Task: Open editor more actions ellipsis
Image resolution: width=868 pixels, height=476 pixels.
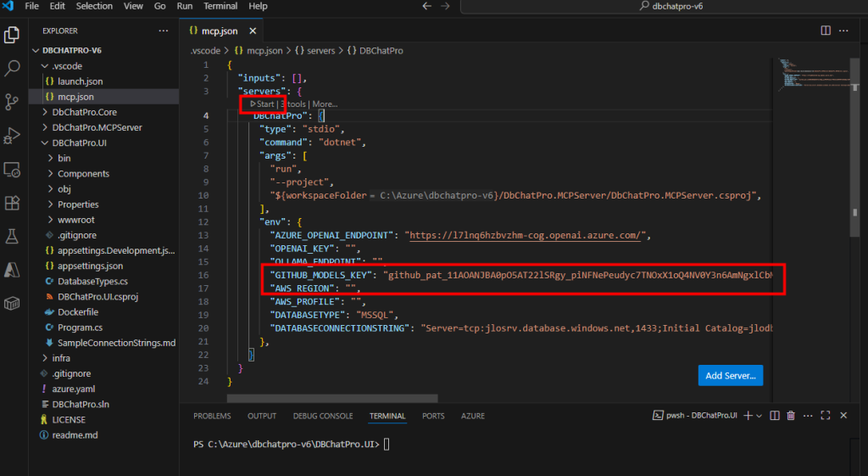Action: pos(843,31)
